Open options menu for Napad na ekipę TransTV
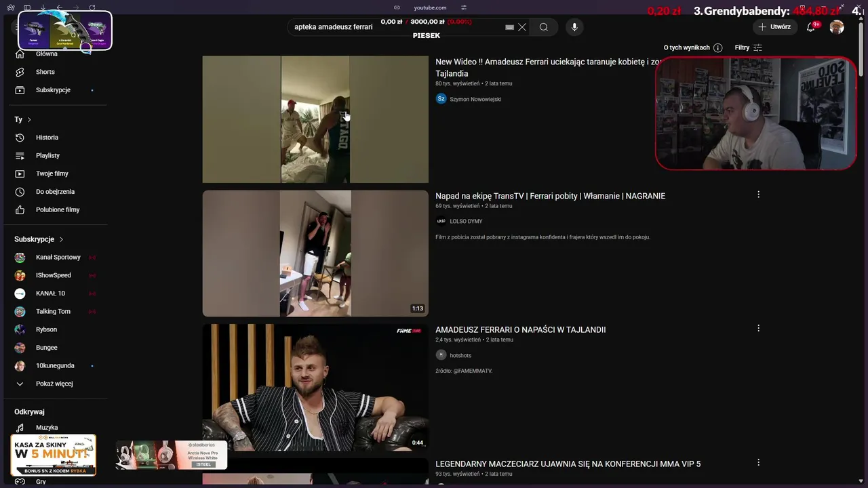868x488 pixels. 758,195
